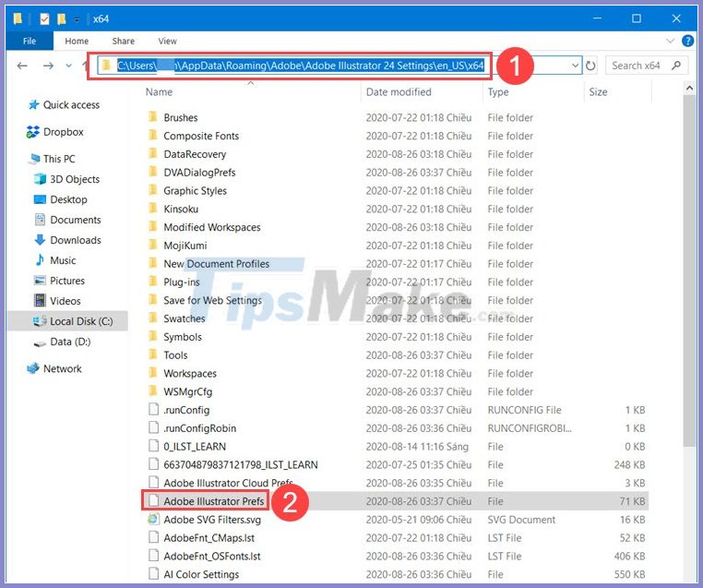Open the File menu tab
Viewport: 703px width, 588px height.
29,42
